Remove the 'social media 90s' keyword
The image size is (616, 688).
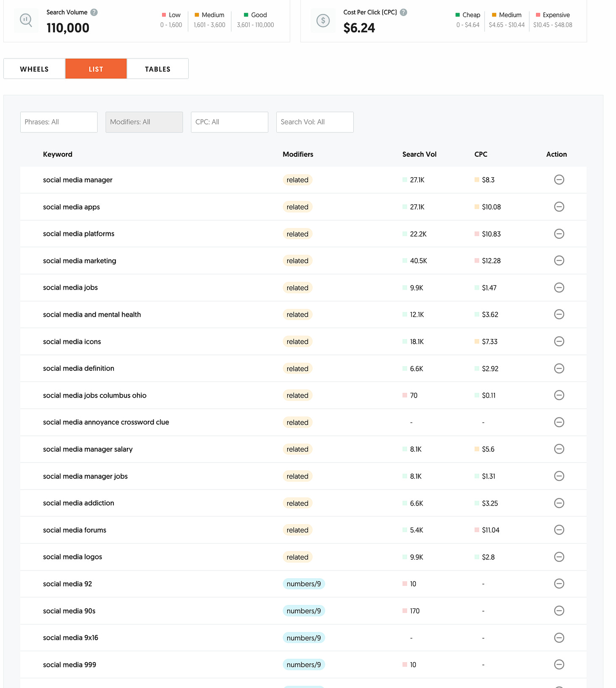tap(559, 611)
